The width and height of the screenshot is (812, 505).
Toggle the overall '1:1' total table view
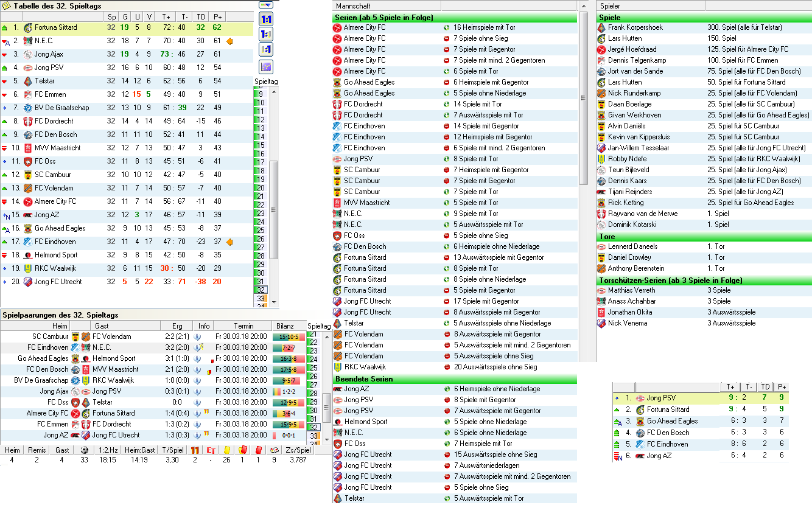click(266, 19)
